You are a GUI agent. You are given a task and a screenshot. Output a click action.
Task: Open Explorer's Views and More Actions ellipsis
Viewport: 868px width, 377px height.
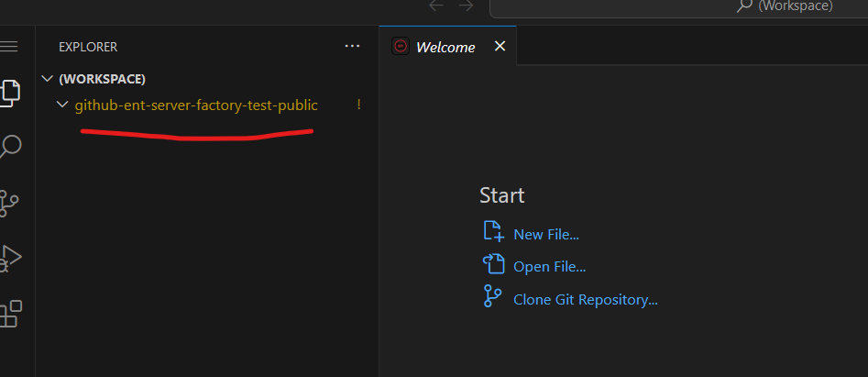[353, 46]
